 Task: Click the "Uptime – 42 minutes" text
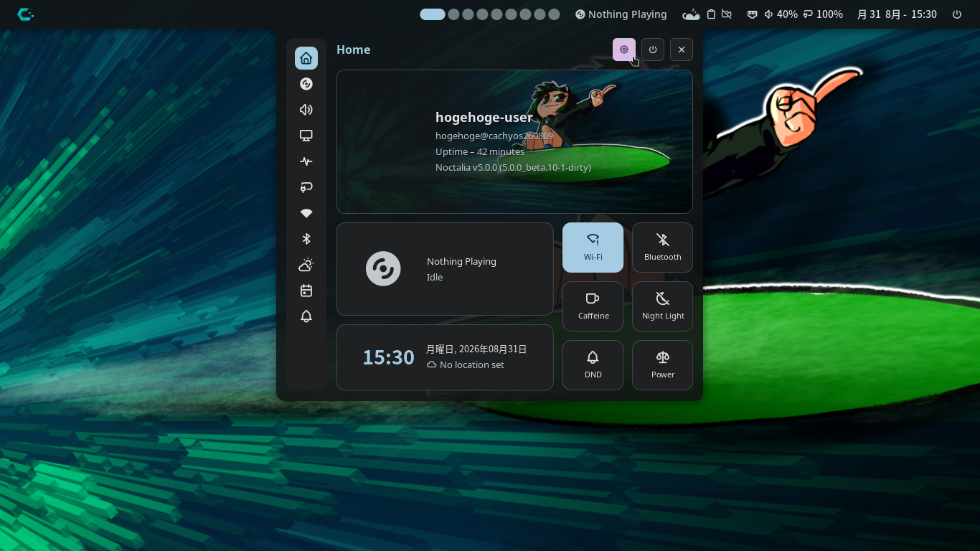[480, 151]
